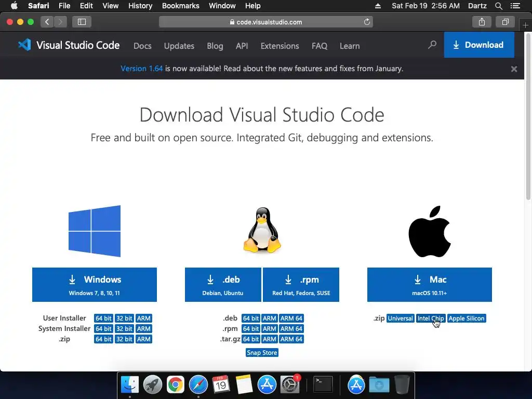This screenshot has width=532, height=399.
Task: Choose .rpm ARM download
Action: pos(270,329)
